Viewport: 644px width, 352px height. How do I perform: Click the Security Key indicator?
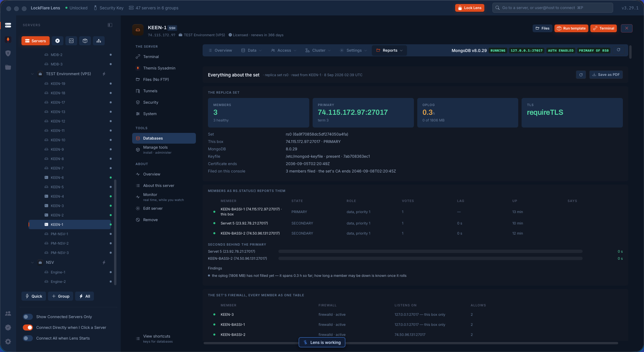click(x=108, y=8)
